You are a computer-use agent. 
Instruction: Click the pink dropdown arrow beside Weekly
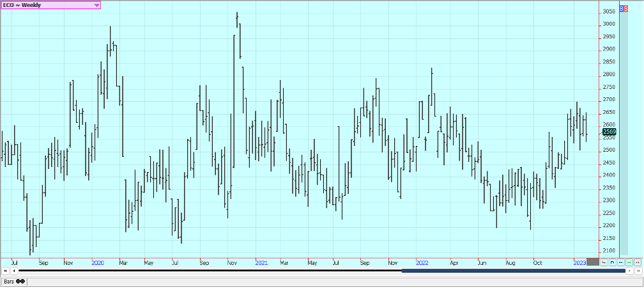coord(96,5)
